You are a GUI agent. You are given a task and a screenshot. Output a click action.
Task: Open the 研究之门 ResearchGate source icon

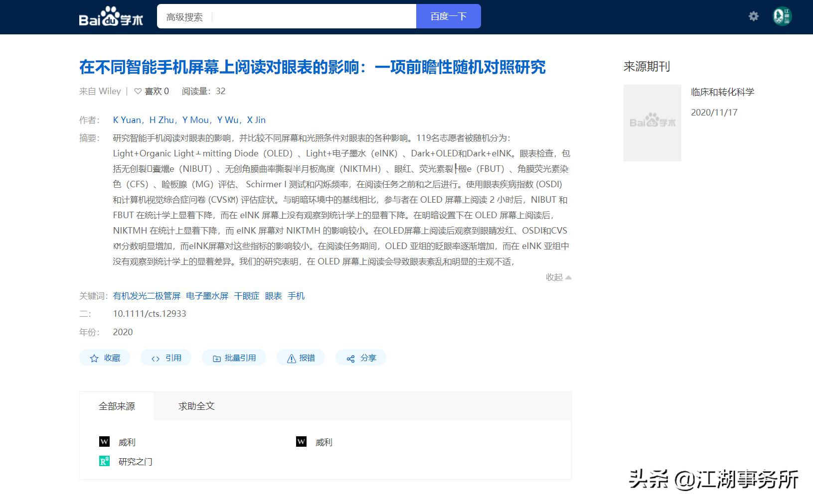(x=104, y=462)
